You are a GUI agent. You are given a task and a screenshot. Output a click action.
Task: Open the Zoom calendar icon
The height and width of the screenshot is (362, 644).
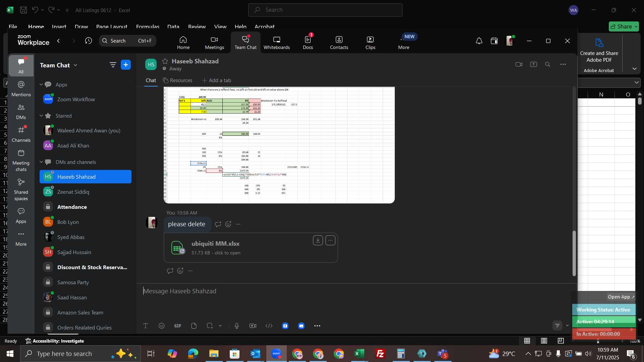click(494, 41)
